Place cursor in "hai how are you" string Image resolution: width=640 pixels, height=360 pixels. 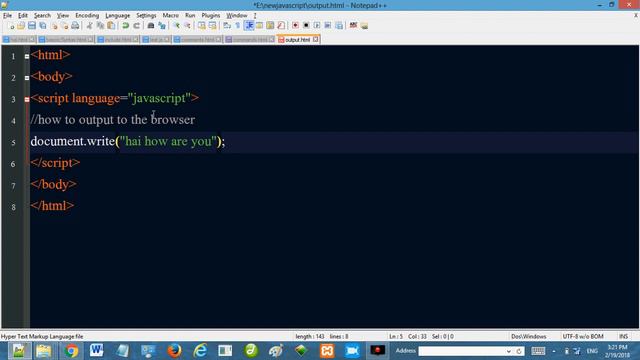coord(168,141)
